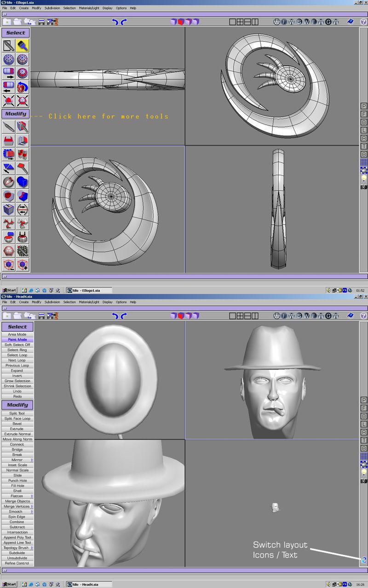
Task: Click the opposing arrows circle icon
Action: pyautogui.click(x=23, y=209)
